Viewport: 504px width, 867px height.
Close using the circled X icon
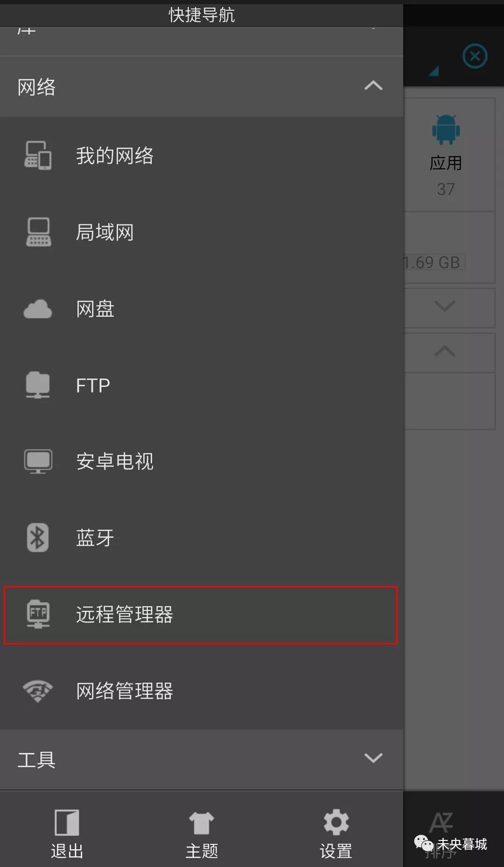[x=475, y=56]
